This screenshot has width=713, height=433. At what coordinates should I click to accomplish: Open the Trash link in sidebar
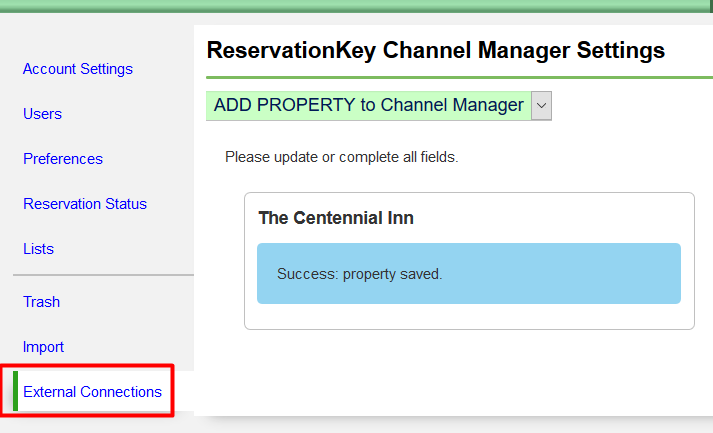pyautogui.click(x=41, y=302)
